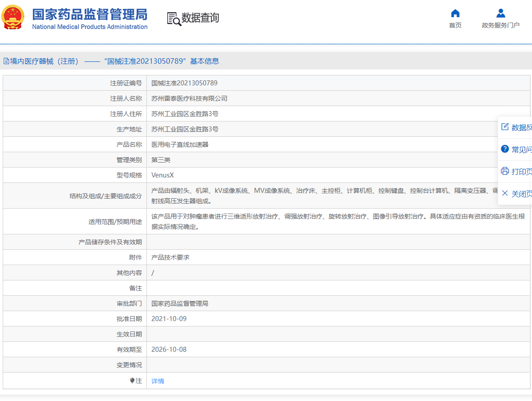This screenshot has width=532, height=401.
Task: Click the home house icon
Action: pos(455,13)
